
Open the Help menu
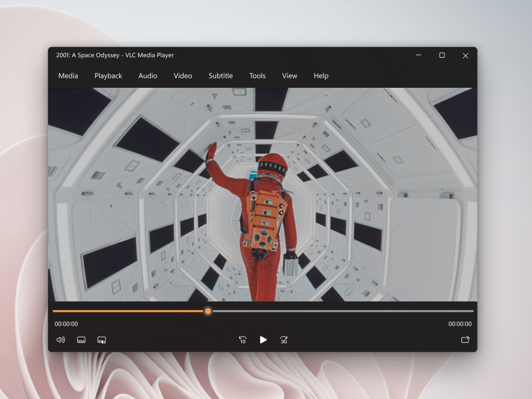321,76
